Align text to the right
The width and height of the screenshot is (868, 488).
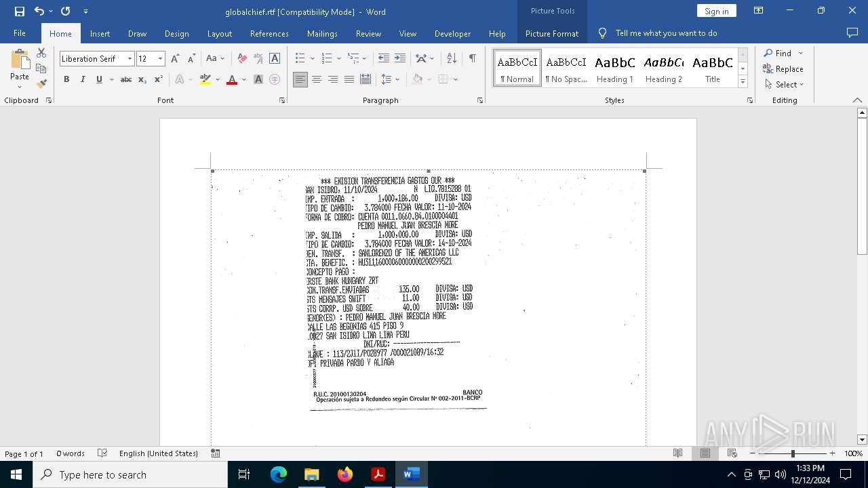pyautogui.click(x=333, y=79)
